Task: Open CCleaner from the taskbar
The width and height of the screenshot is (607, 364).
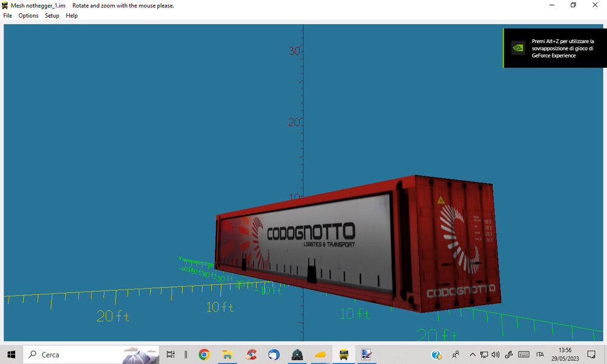Action: pos(251,354)
